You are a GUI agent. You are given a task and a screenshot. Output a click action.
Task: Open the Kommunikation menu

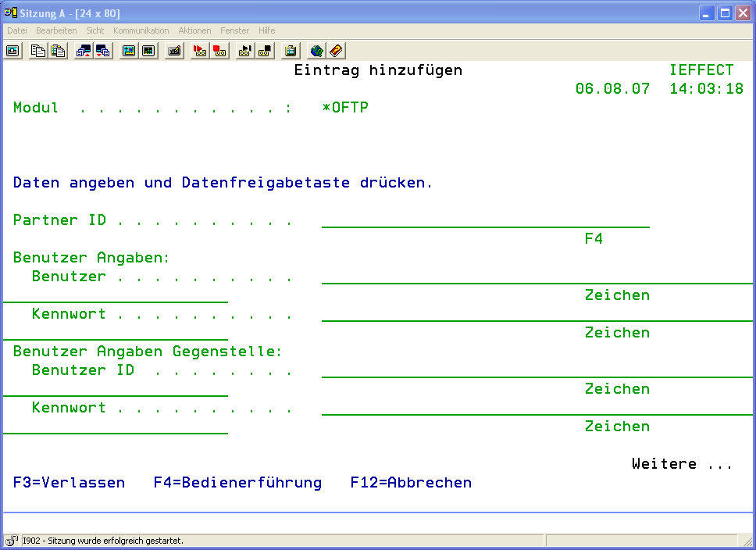(141, 30)
